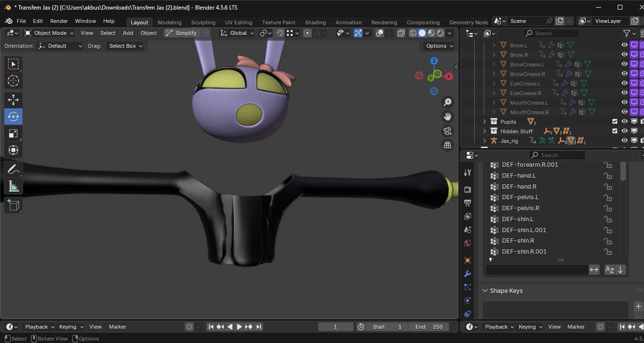Open the Object Mode dropdown

pyautogui.click(x=49, y=33)
